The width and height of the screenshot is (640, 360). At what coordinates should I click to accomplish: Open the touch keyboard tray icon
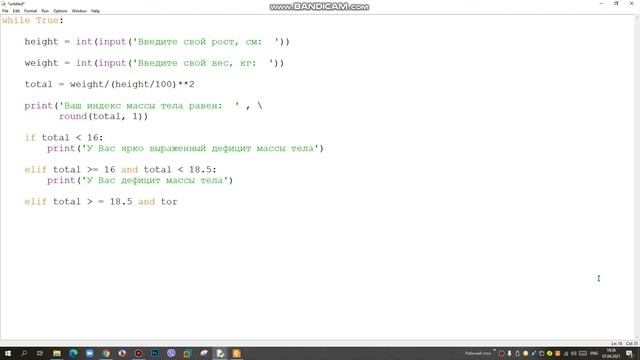(582, 353)
